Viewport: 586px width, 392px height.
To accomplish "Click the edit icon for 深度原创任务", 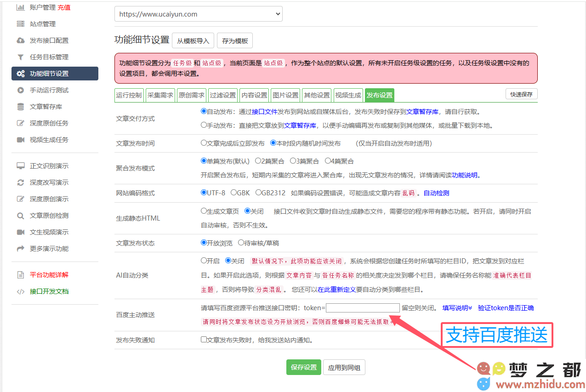I will click(21, 123).
